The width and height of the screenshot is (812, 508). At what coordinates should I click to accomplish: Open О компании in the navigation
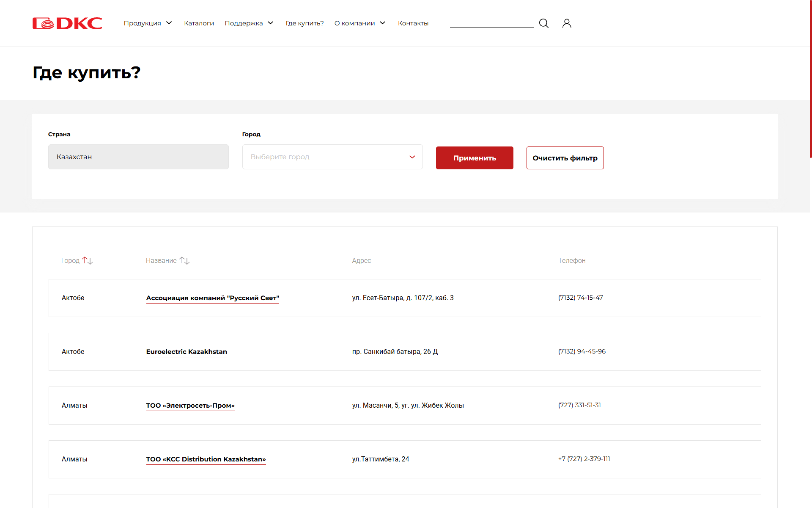[x=355, y=23]
